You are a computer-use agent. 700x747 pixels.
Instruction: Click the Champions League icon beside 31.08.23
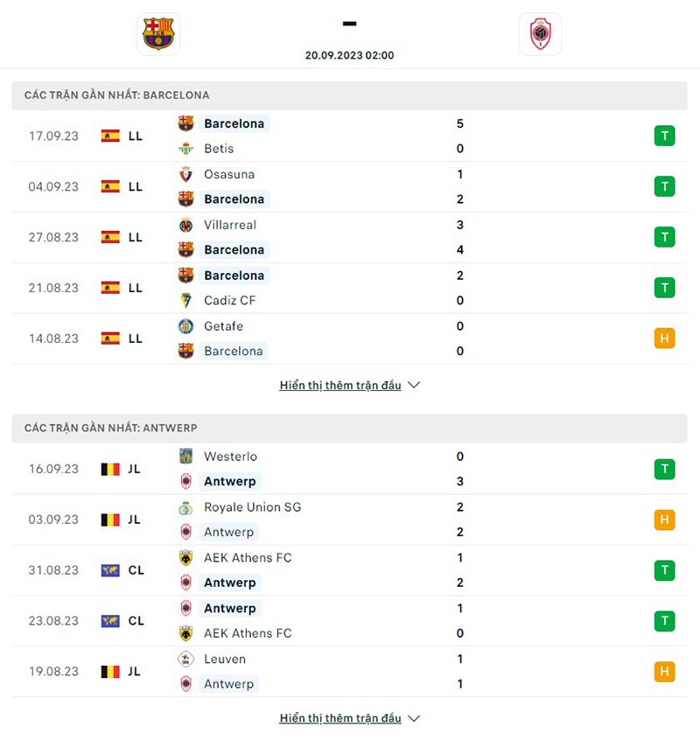tap(109, 570)
